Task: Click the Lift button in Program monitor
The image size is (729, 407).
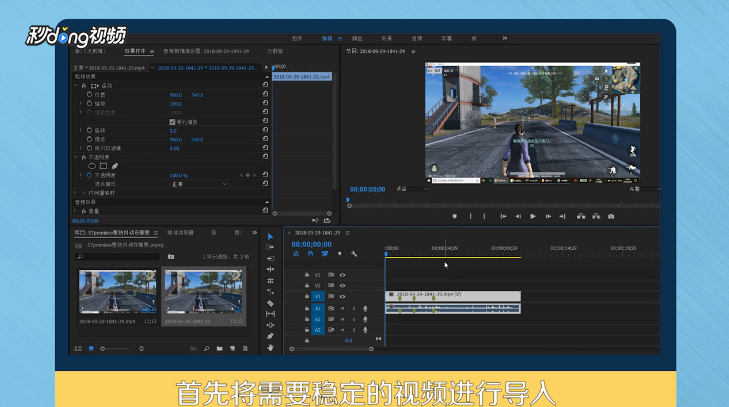Action: (x=581, y=216)
